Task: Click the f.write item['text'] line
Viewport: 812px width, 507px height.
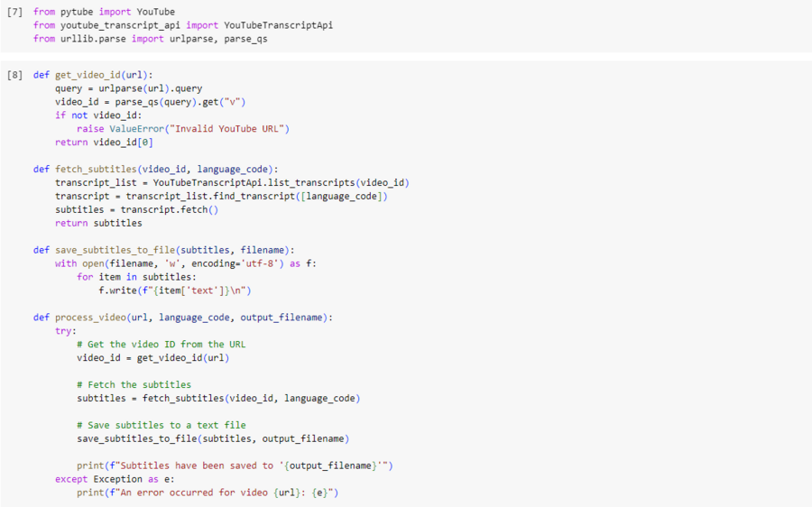Action: click(174, 290)
